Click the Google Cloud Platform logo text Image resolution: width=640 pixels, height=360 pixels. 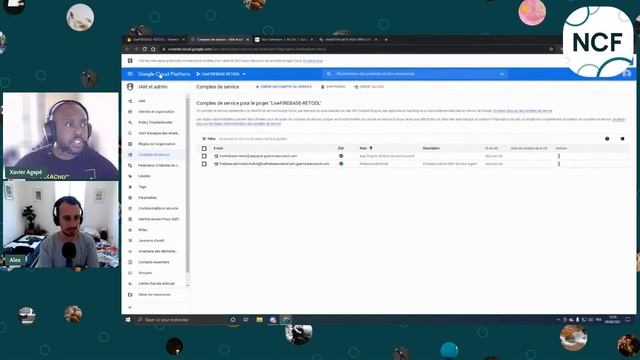pyautogui.click(x=164, y=74)
